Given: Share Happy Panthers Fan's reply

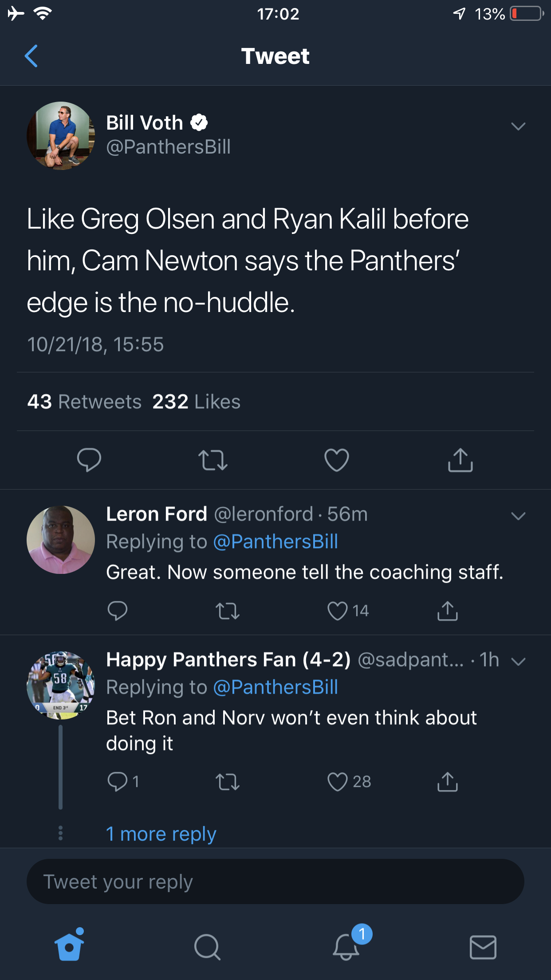Looking at the screenshot, I should coord(447,782).
